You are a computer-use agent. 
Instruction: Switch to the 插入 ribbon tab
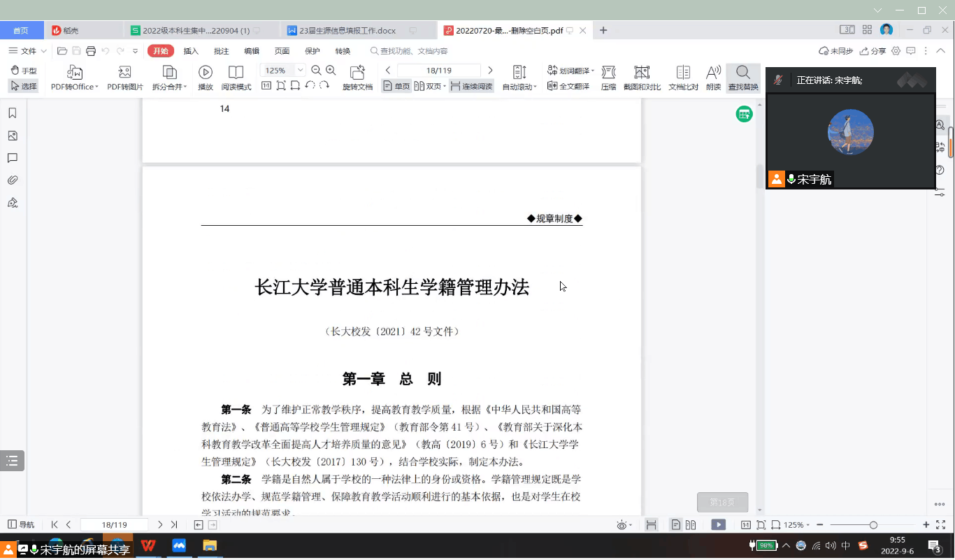191,51
